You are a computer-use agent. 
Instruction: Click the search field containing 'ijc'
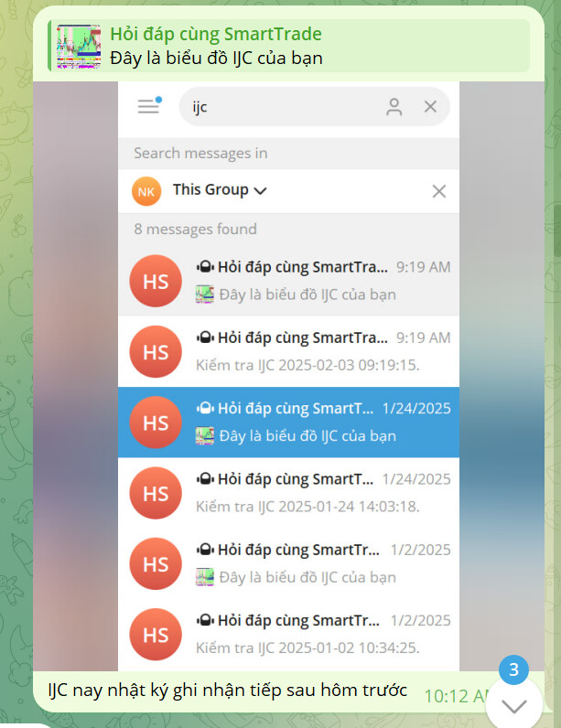point(315,107)
